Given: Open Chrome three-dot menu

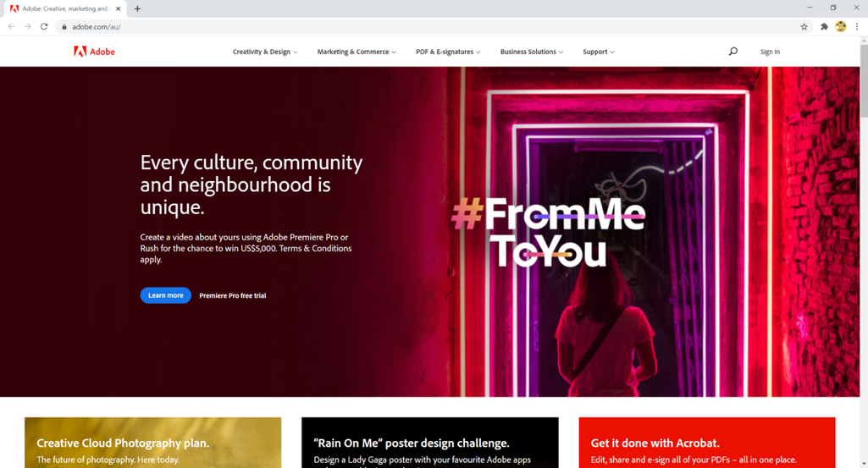Looking at the screenshot, I should (857, 26).
